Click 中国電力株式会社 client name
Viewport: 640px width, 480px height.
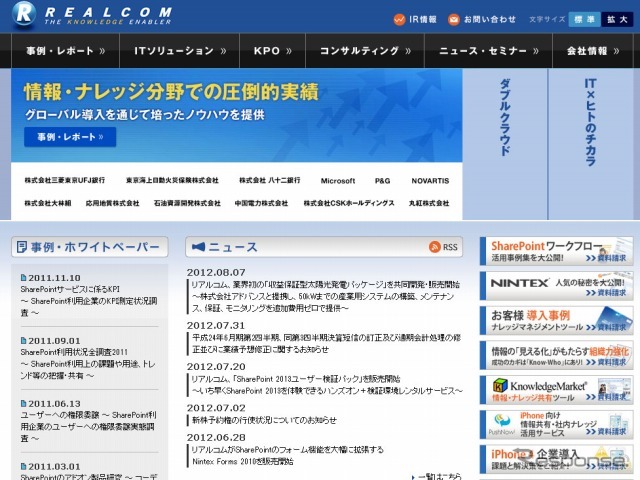pyautogui.click(x=261, y=203)
